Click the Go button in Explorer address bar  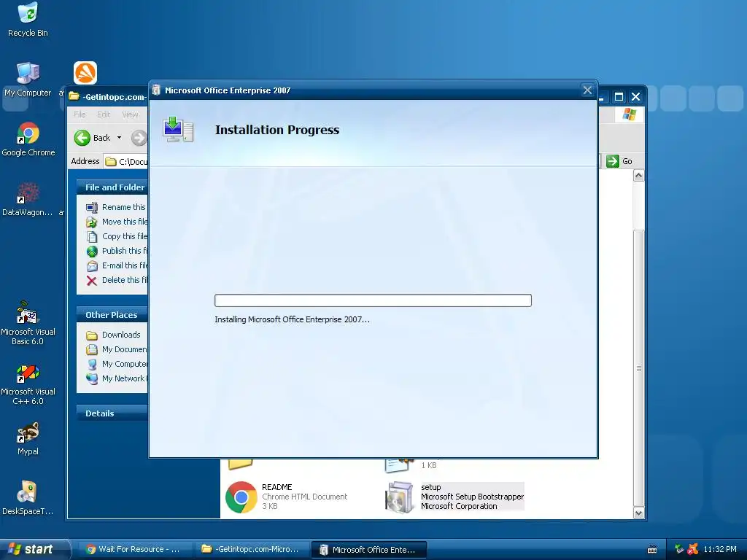pos(619,161)
